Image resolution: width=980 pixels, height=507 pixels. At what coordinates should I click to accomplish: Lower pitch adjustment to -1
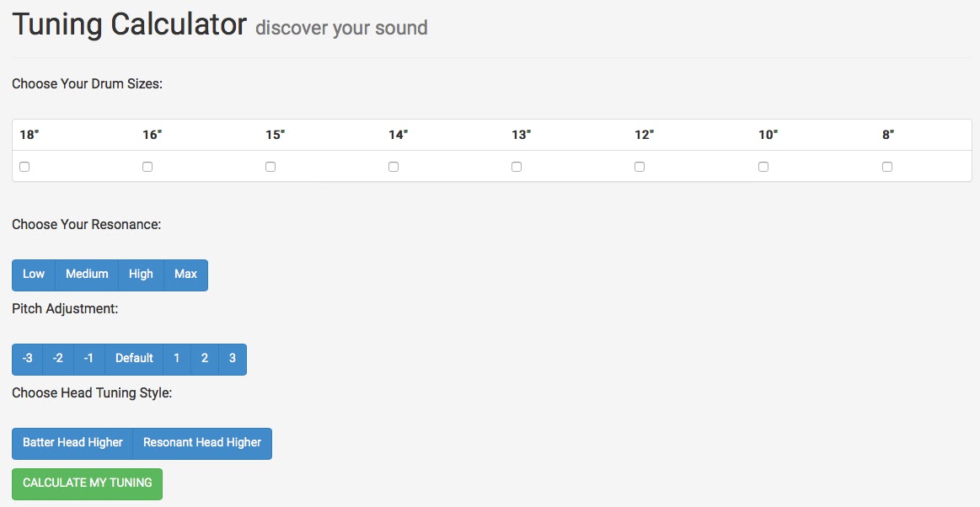tap(88, 359)
